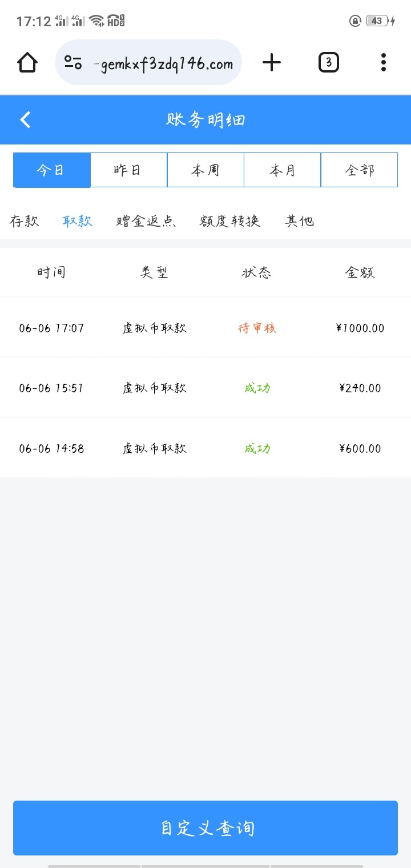Tap the browser home icon
Image resolution: width=411 pixels, height=868 pixels.
click(27, 62)
